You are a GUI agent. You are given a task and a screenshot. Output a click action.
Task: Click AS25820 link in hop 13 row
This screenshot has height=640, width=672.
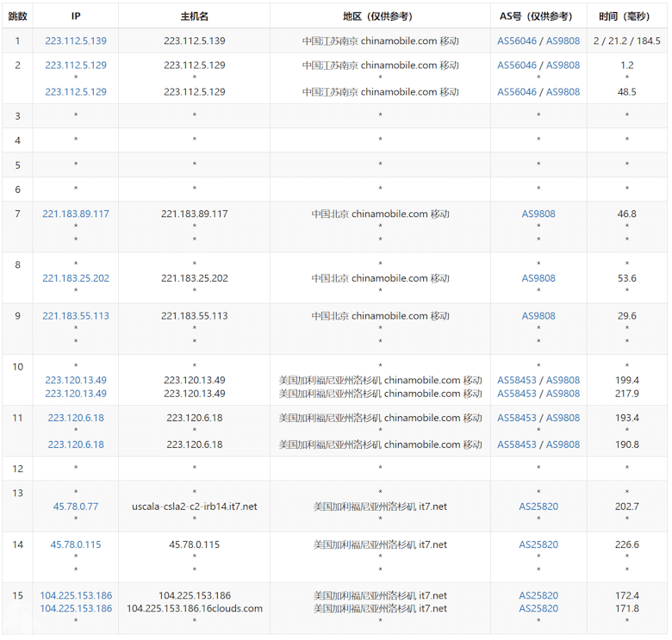(x=538, y=506)
